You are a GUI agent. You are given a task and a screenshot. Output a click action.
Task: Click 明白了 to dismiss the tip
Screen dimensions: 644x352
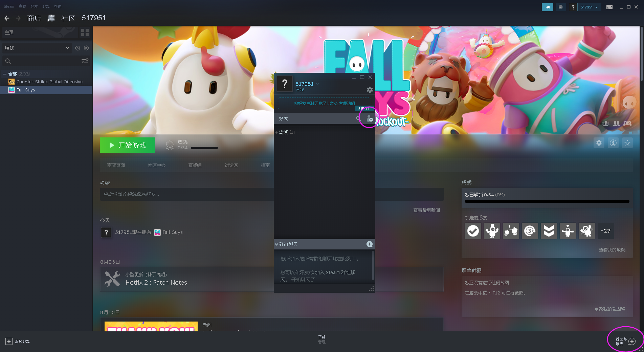click(x=363, y=109)
